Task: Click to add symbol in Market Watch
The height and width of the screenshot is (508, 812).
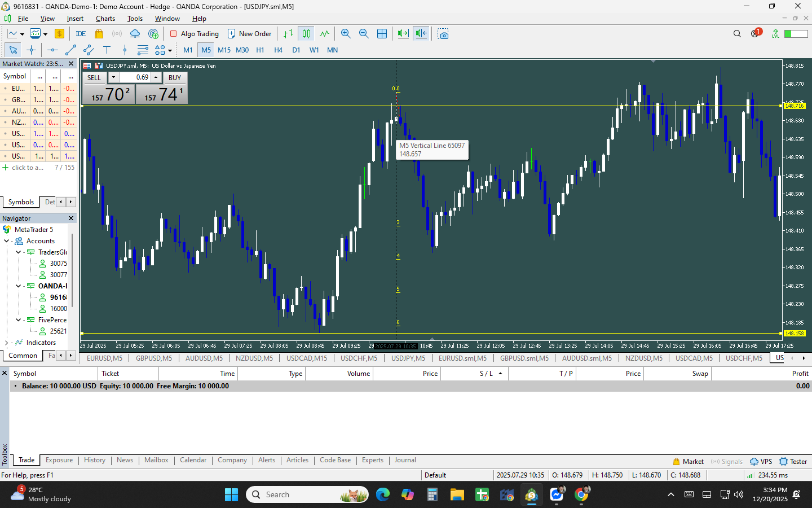Action: 23,168
